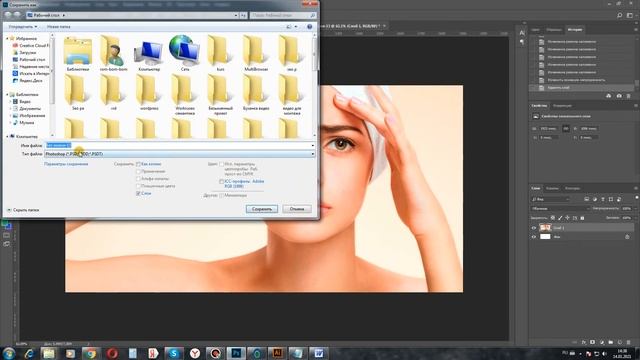Switch to the История tab

click(x=575, y=30)
